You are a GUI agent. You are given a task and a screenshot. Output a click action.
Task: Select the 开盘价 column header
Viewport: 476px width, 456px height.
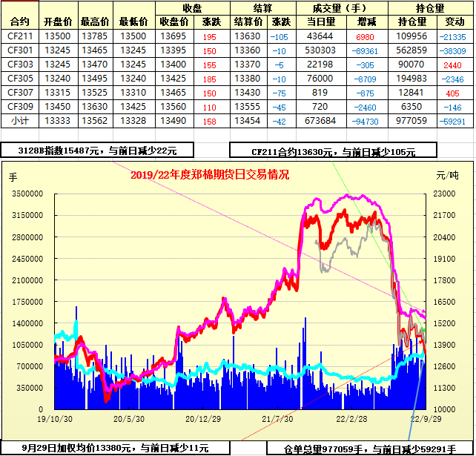point(58,22)
